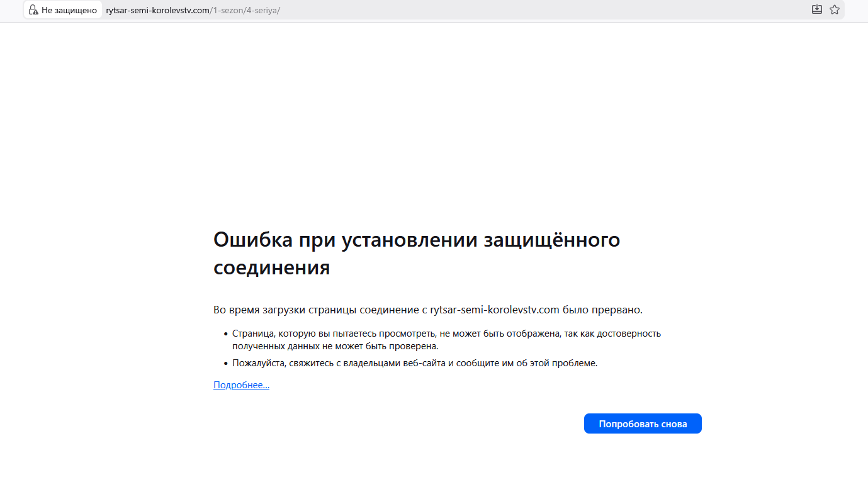Bookmark this page with the star icon
The image size is (868, 482).
coord(835,9)
